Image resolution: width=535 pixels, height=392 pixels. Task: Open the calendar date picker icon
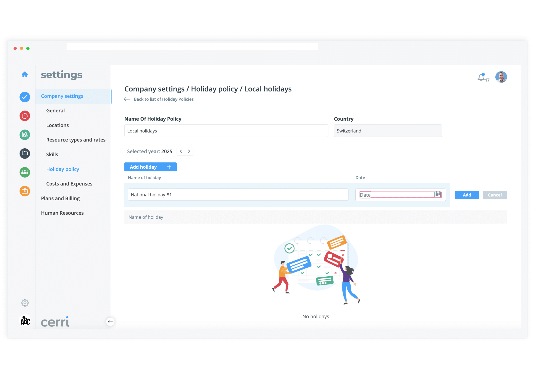[x=437, y=195]
